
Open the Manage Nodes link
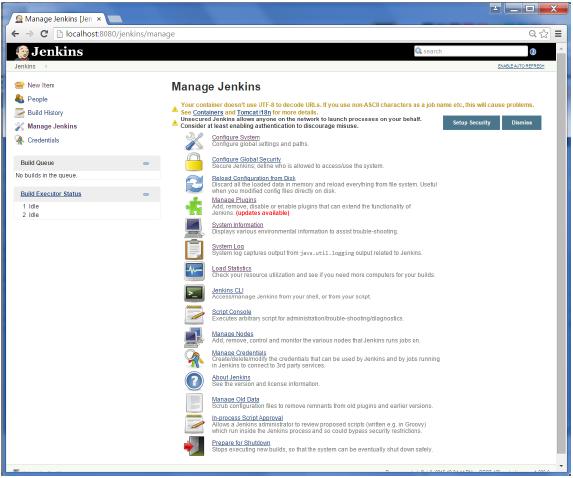pyautogui.click(x=232, y=334)
